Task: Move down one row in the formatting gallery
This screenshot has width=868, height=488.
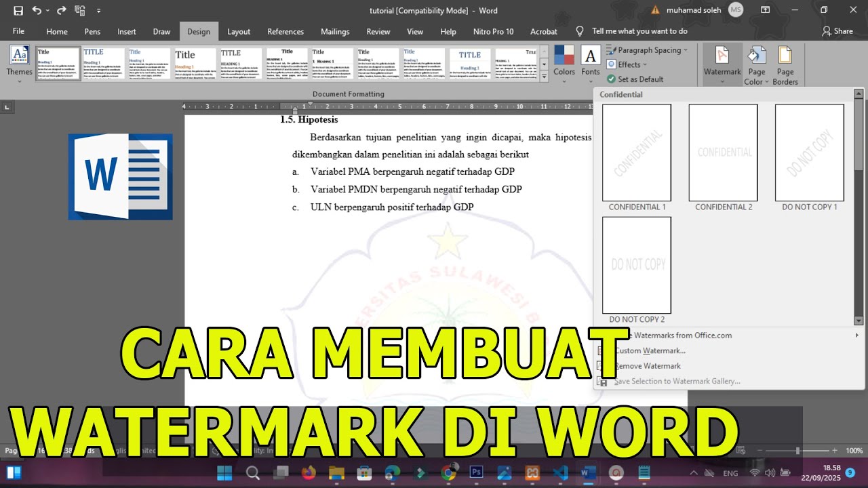Action: point(544,65)
